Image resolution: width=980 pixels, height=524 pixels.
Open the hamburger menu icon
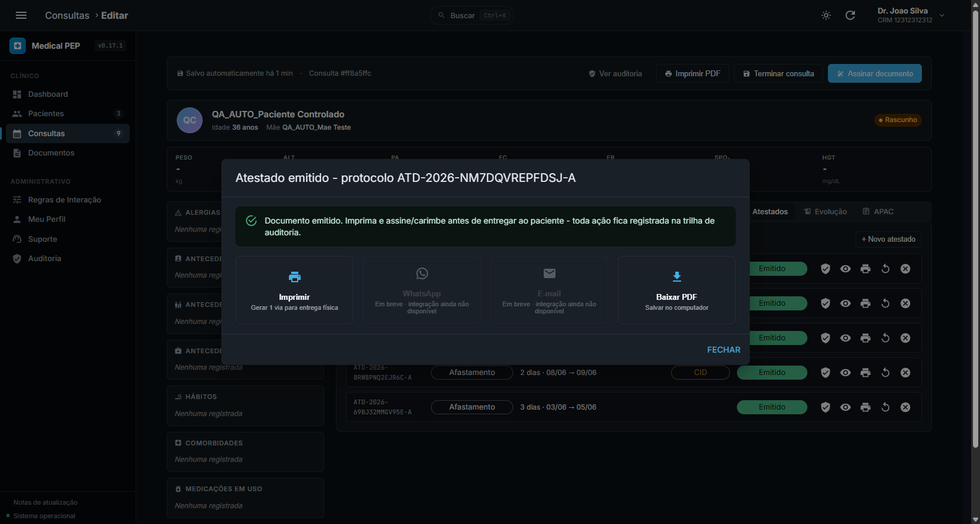point(21,15)
